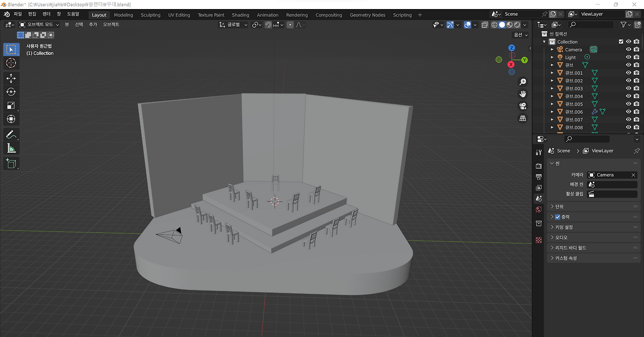Toggle camera view in viewport
This screenshot has height=337, width=644.
coord(523,106)
